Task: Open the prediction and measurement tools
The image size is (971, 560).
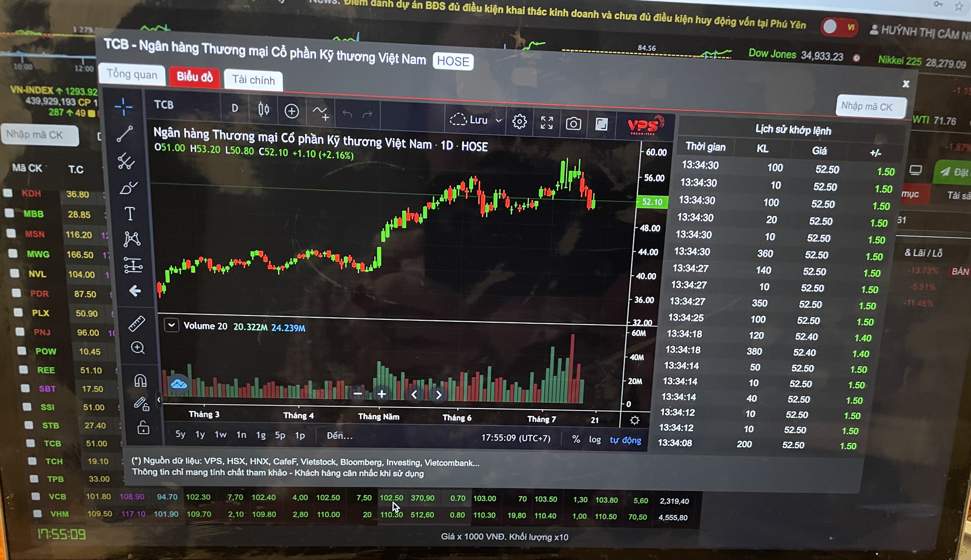Action: (133, 265)
